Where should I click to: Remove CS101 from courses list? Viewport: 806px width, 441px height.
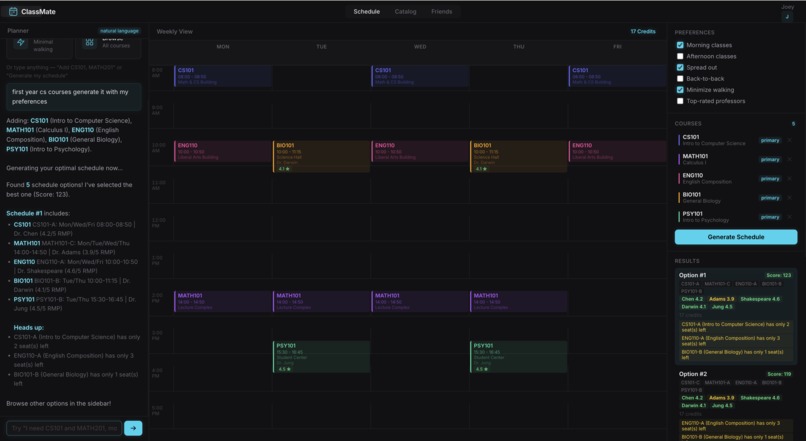pyautogui.click(x=790, y=140)
